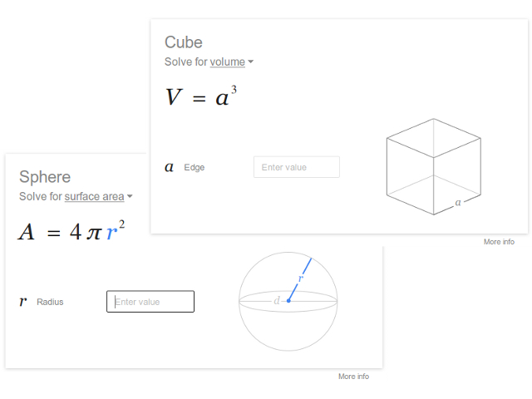Viewport: 532px width, 399px height.
Task: Click the blue radius line in the sphere
Action: [x=300, y=279]
